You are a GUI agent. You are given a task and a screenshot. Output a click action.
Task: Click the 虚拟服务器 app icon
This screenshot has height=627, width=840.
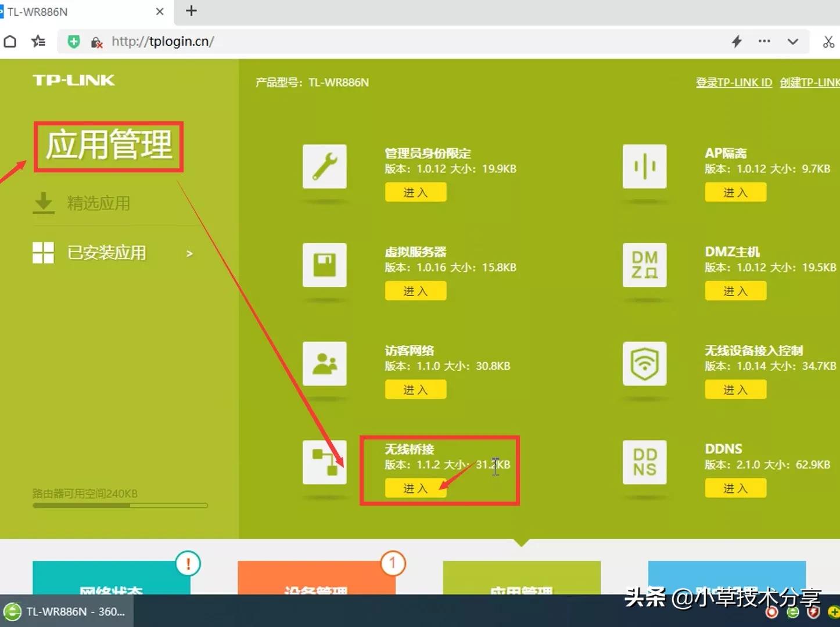pyautogui.click(x=324, y=265)
